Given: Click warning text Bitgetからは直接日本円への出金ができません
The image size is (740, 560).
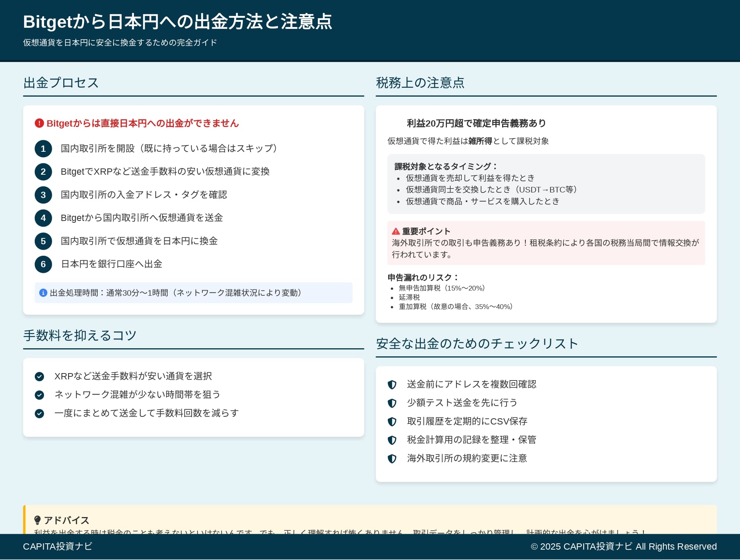Looking at the screenshot, I should click(143, 123).
